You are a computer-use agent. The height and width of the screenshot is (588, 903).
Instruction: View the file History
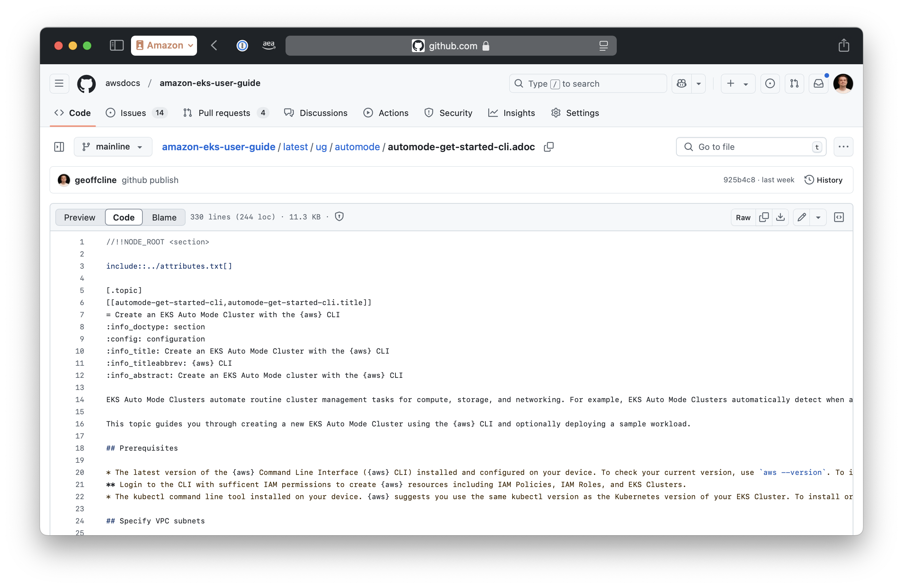823,180
